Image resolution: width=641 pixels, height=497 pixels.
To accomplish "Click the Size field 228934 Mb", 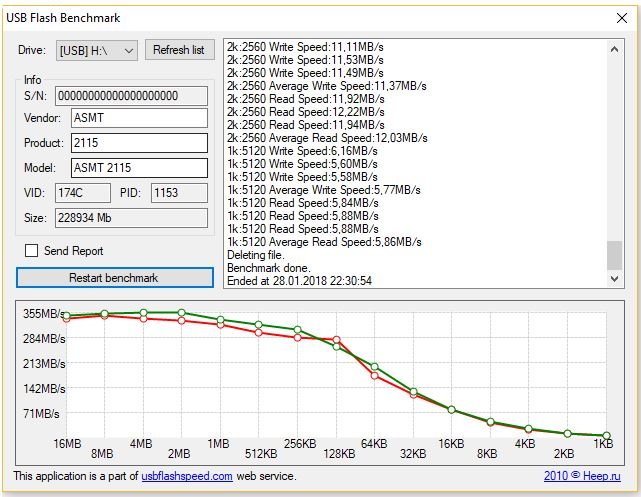I will (x=131, y=218).
